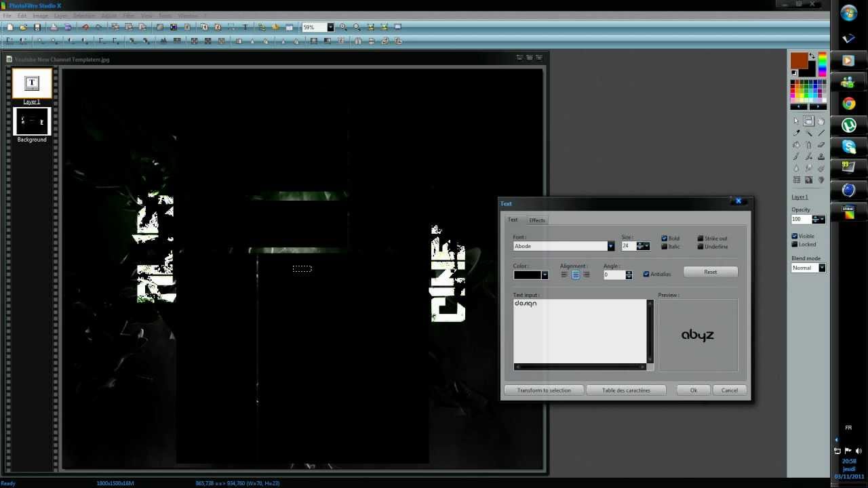Viewport: 868px width, 488px height.
Task: Click the Reset button
Action: click(x=711, y=272)
